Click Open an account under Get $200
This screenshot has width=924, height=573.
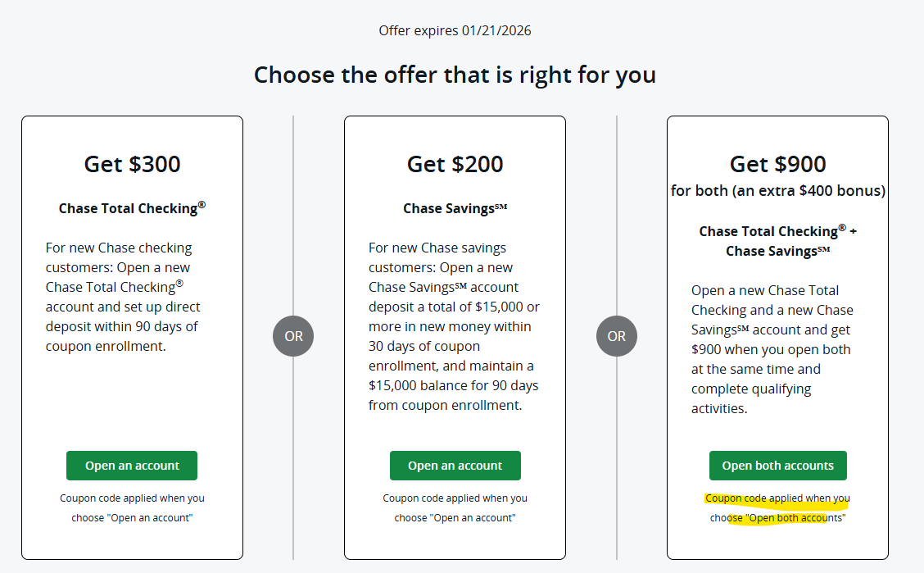pyautogui.click(x=455, y=466)
